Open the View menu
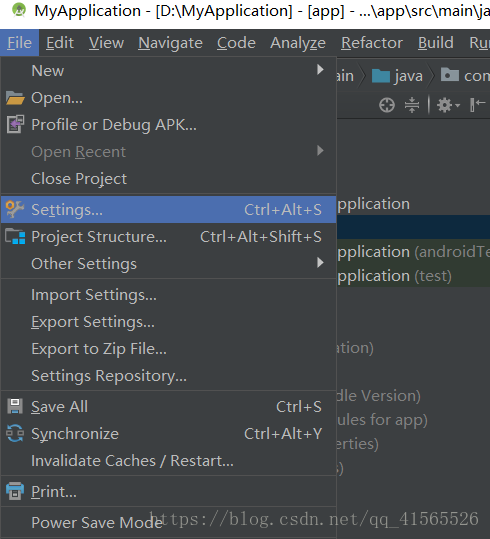Screen dimensions: 490x539 pyautogui.click(x=106, y=43)
